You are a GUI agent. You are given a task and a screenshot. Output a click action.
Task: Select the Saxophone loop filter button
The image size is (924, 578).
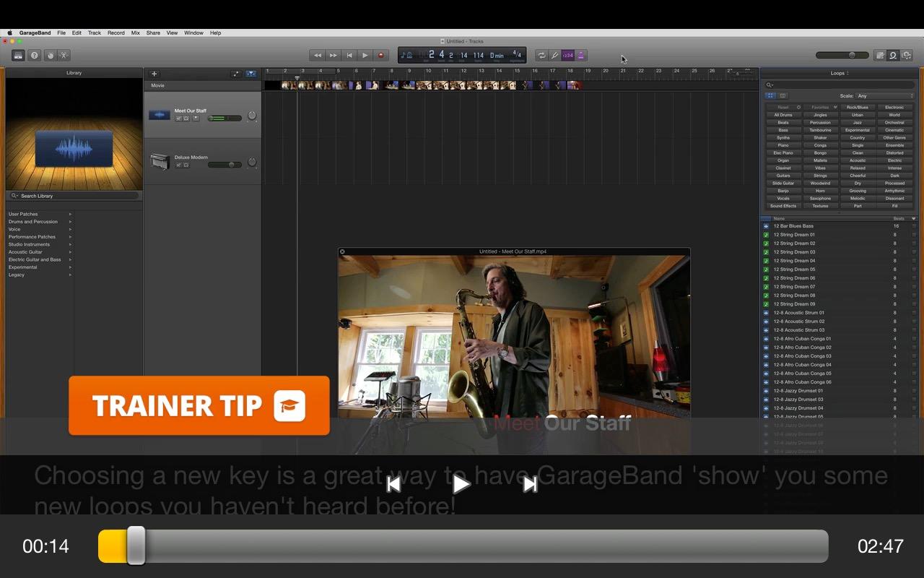(820, 198)
